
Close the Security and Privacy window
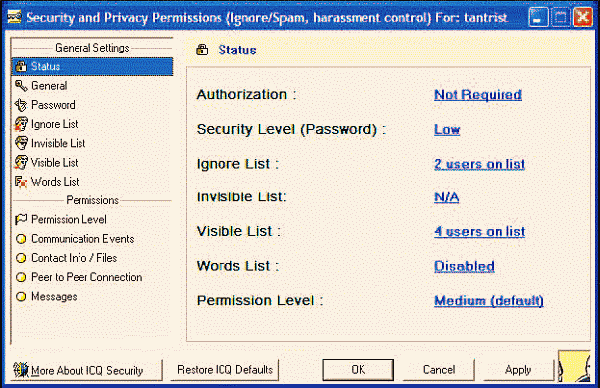point(583,18)
